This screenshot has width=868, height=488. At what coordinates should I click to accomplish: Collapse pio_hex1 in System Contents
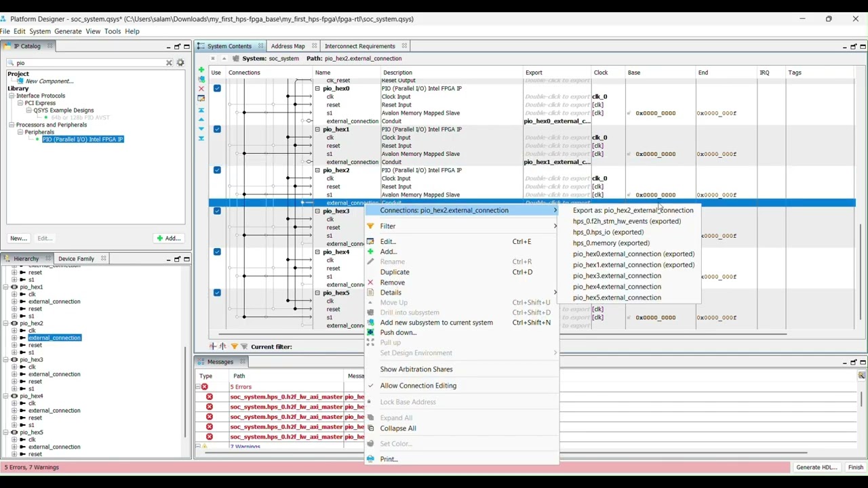(317, 129)
